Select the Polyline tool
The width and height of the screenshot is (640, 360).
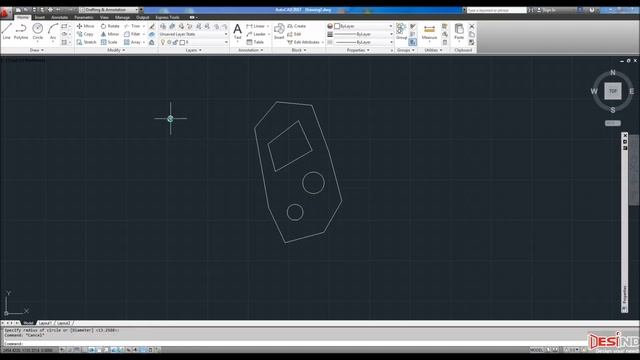(21, 31)
